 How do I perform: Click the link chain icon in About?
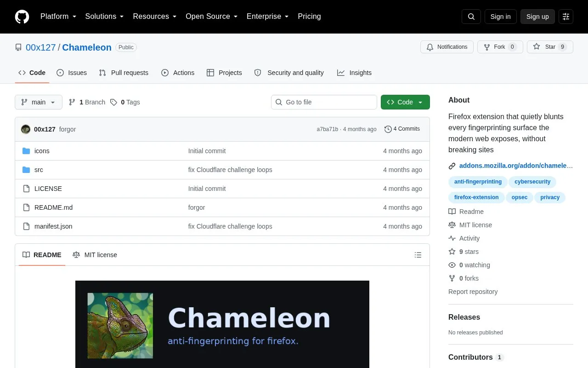coord(452,166)
